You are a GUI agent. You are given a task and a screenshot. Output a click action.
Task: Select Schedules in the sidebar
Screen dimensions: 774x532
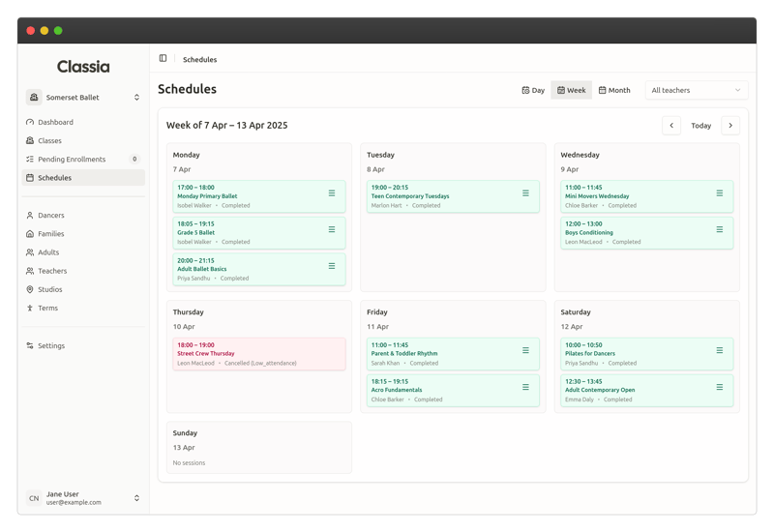(83, 178)
